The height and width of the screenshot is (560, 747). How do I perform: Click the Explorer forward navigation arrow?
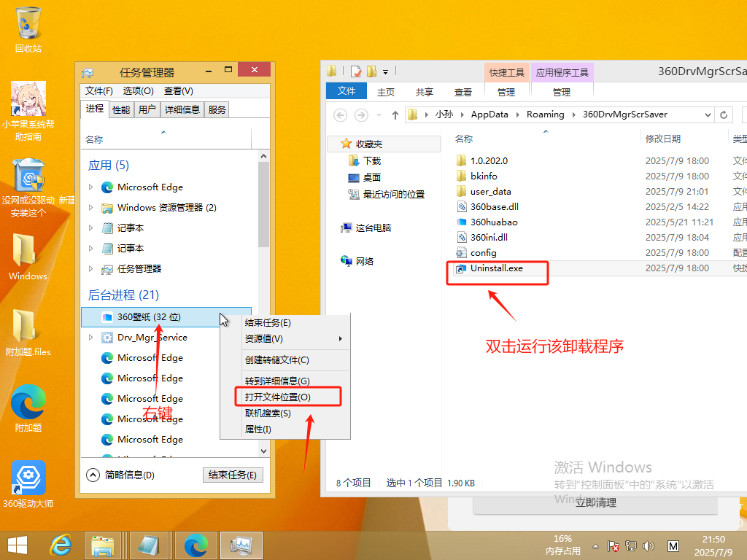click(362, 114)
